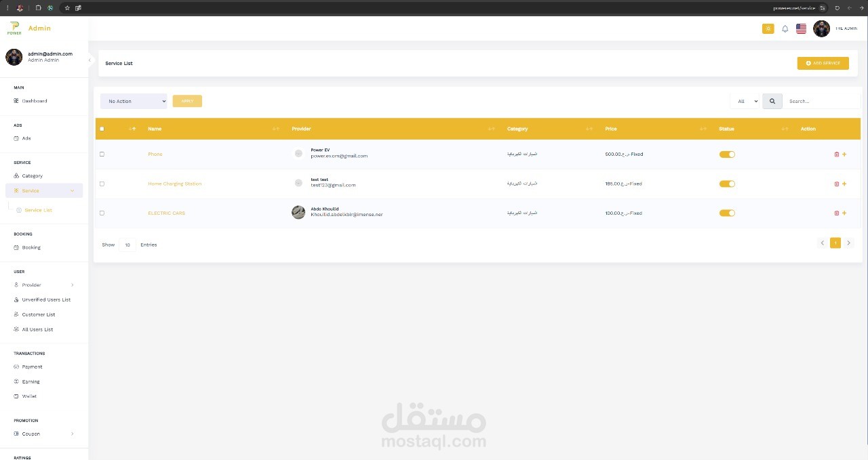Collapse the Service sidebar menu
Viewport: 868px width, 460px height.
pos(44,191)
